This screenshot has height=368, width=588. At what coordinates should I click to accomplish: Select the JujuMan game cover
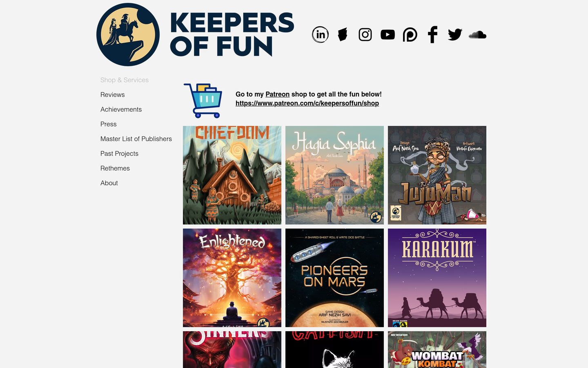coord(437,175)
